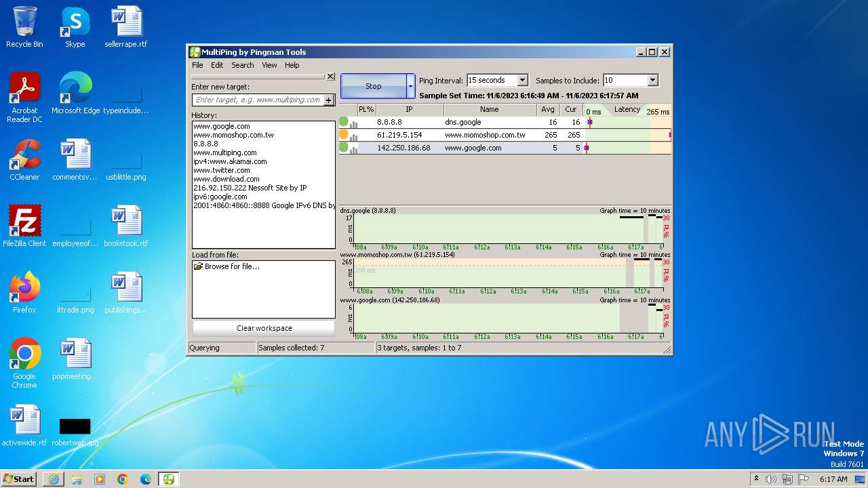Select ipv4:www.akamai.com in History list
This screenshot has height=488, width=868.
tap(230, 161)
